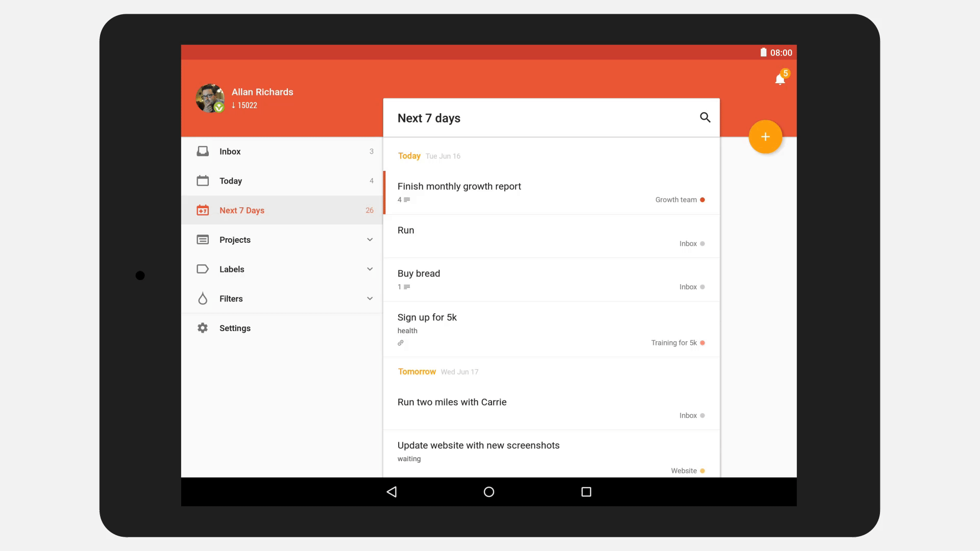Click the Next 7 Days calendar icon

coord(203,210)
